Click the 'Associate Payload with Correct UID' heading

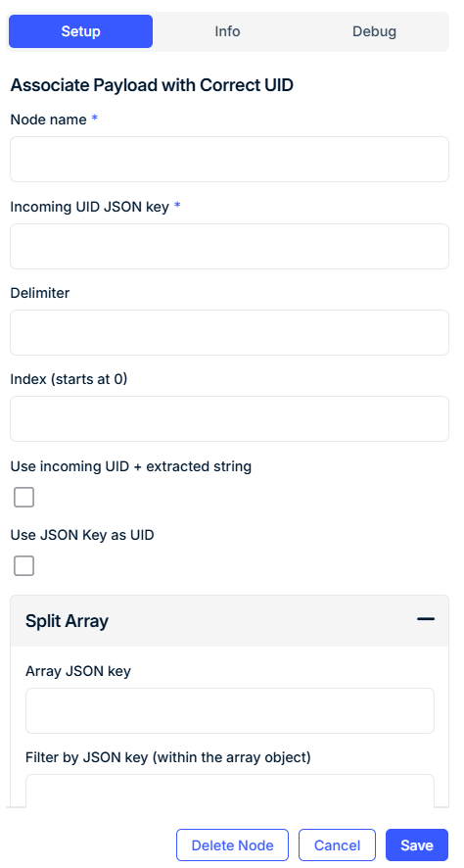tap(152, 85)
